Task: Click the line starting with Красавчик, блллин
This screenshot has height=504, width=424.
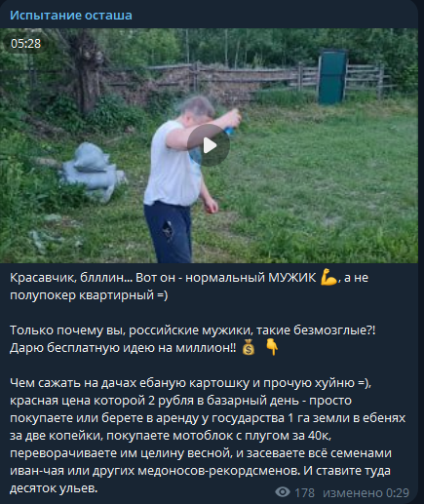Action: point(189,278)
